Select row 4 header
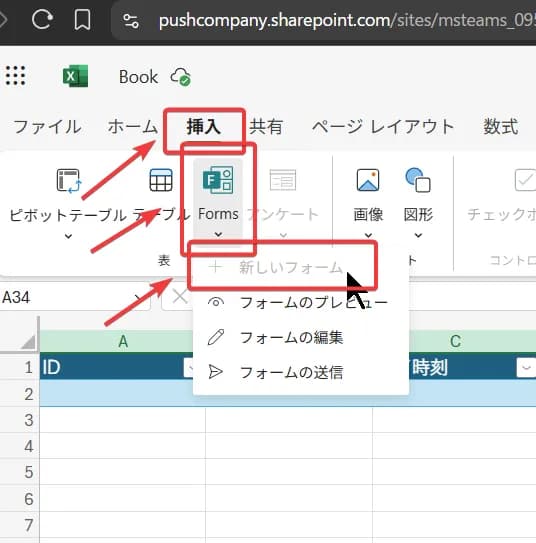This screenshot has width=536, height=543. [20, 446]
